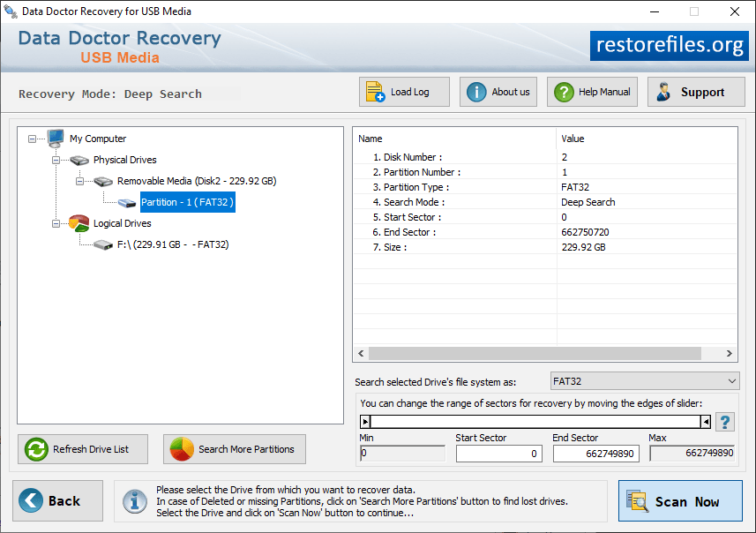756x533 pixels.
Task: Open the file system FAT32 dropdown
Action: coord(645,381)
